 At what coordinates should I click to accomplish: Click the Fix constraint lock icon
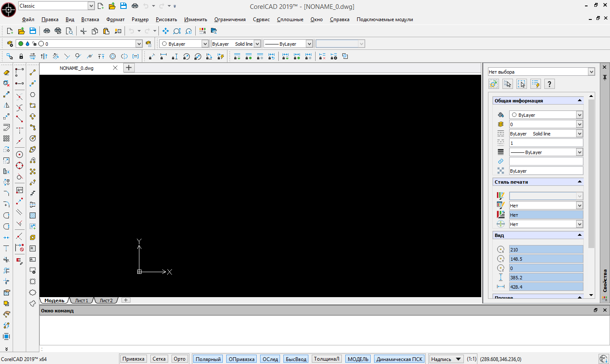point(21,56)
